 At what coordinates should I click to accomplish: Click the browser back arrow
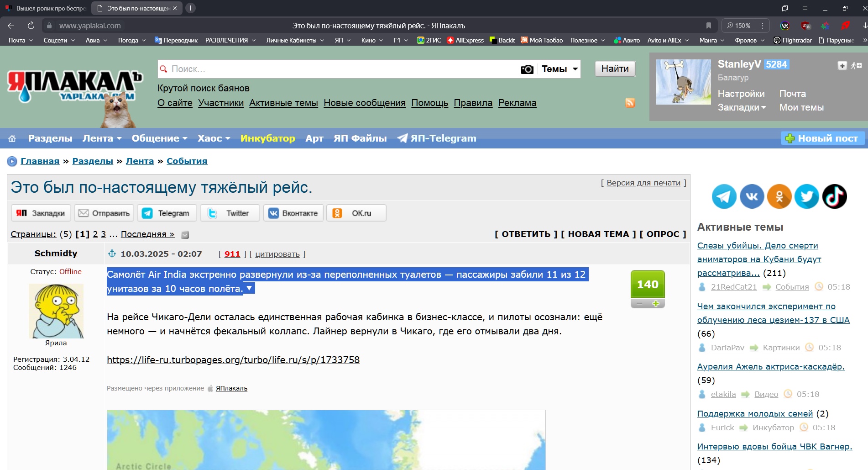(x=11, y=26)
